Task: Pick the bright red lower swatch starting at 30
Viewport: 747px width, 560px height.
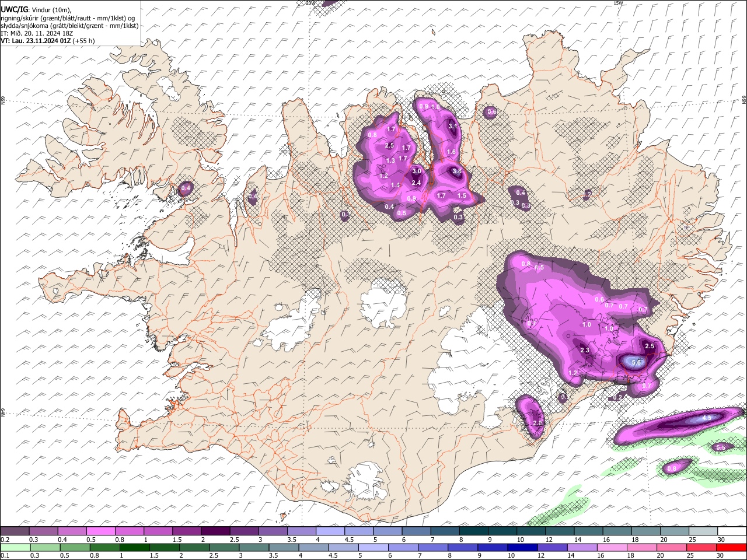Action: [731, 547]
